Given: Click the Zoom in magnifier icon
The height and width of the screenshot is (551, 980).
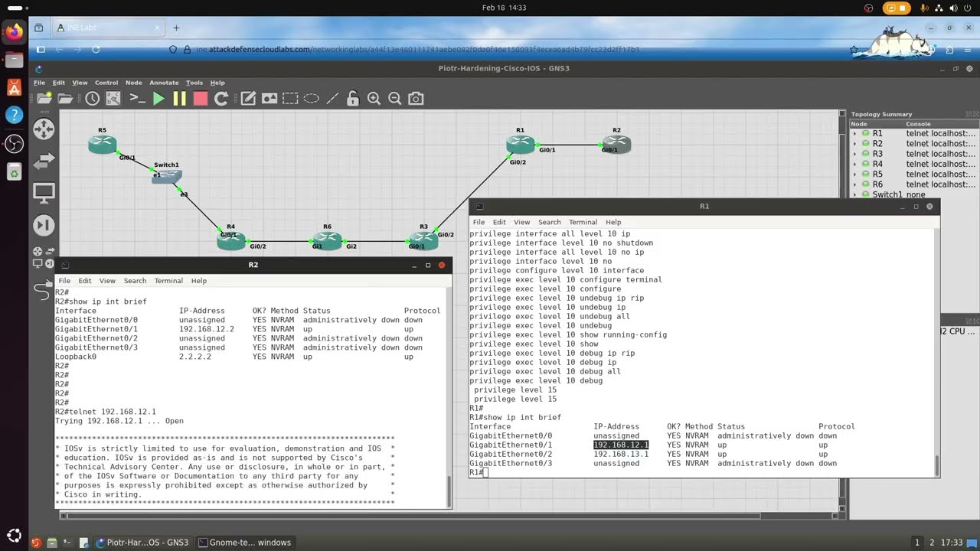Looking at the screenshot, I should pos(374,98).
